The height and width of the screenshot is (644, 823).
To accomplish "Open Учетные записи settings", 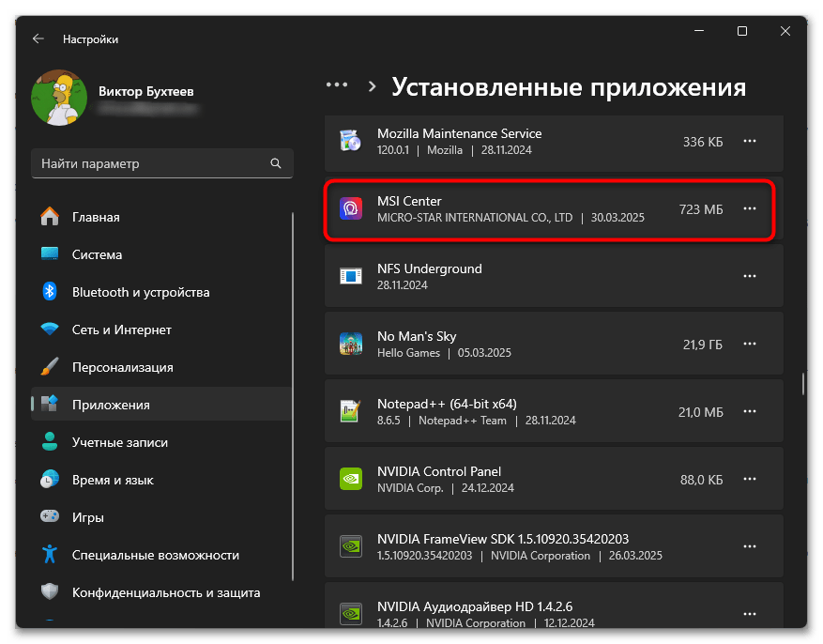I will pos(161,442).
